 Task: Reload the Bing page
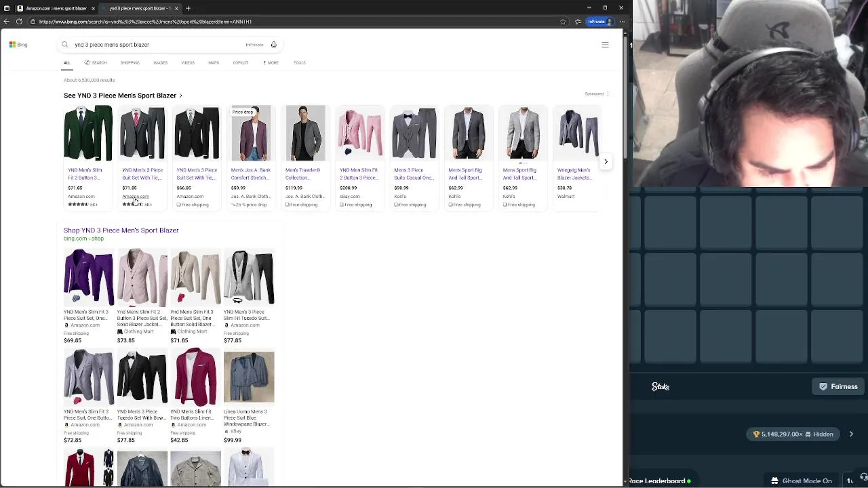coord(19,22)
